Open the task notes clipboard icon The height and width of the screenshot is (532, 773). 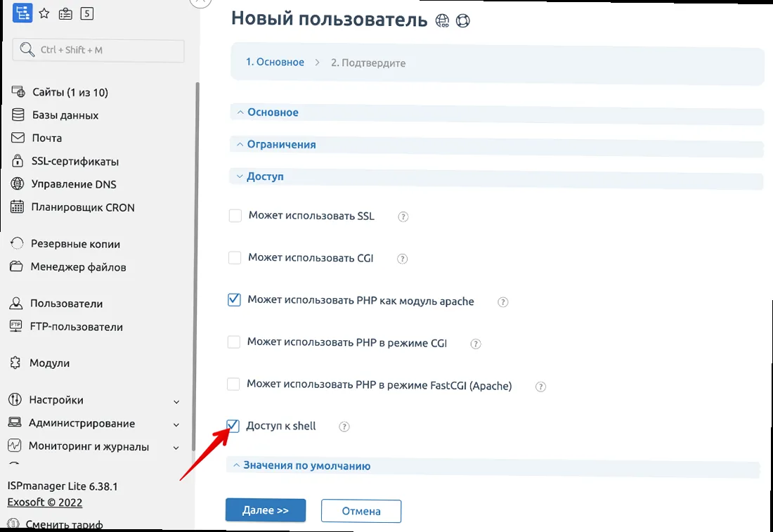65,13
